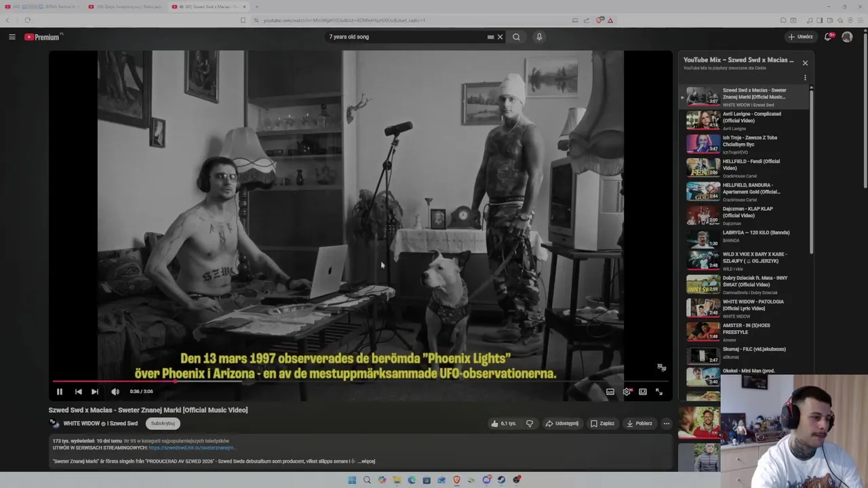Go back with the browser back arrow
868x488 pixels.
coord(8,20)
